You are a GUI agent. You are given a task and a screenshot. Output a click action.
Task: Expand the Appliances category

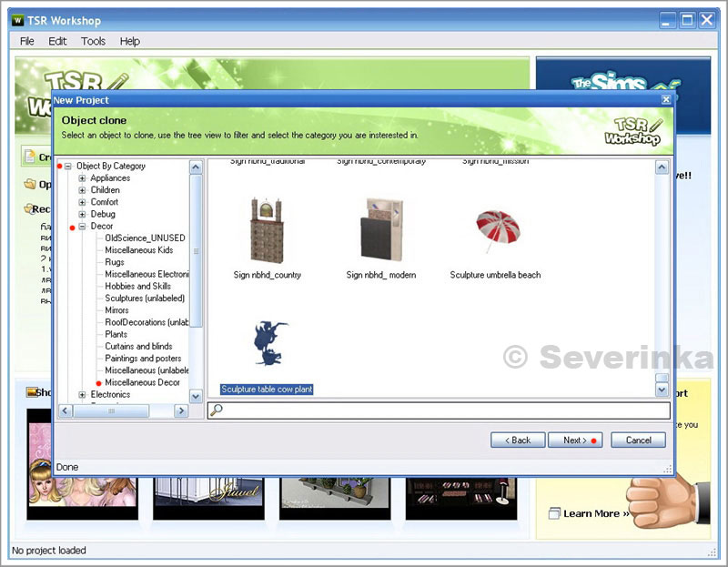tap(82, 178)
